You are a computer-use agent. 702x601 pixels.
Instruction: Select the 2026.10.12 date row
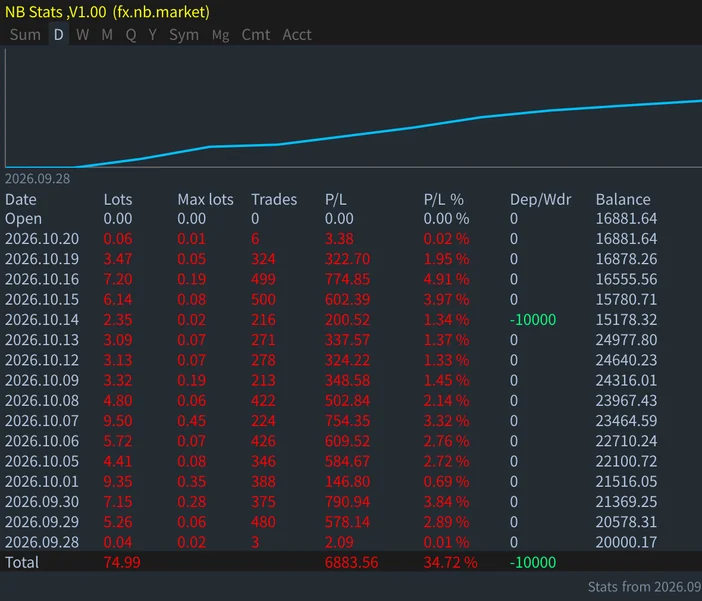[42, 360]
